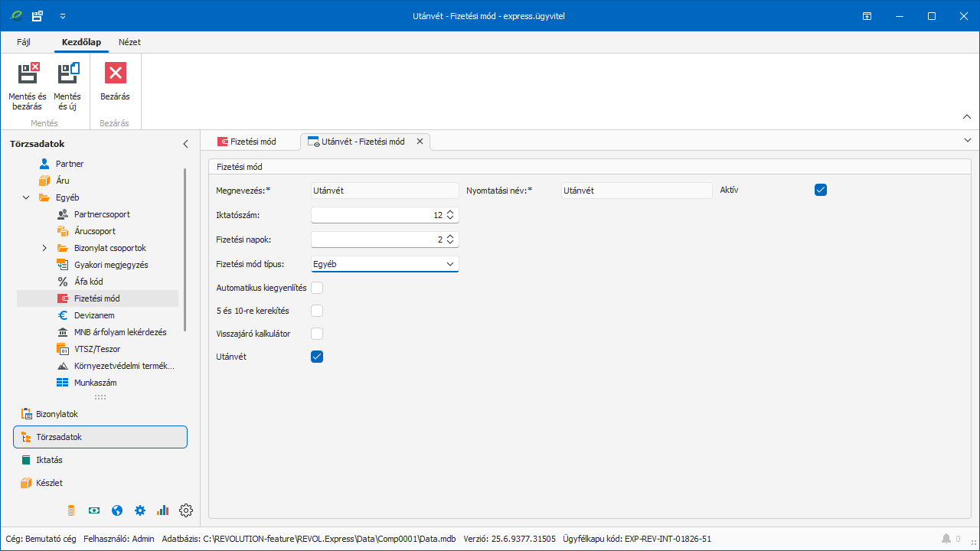980x551 pixels.
Task: Collapse the Egyéb folder in tree
Action: [26, 197]
